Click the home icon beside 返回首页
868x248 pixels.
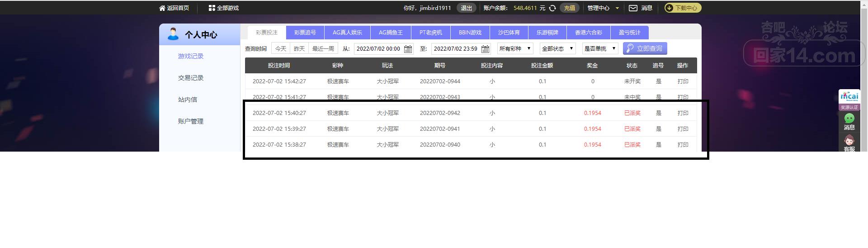click(162, 8)
